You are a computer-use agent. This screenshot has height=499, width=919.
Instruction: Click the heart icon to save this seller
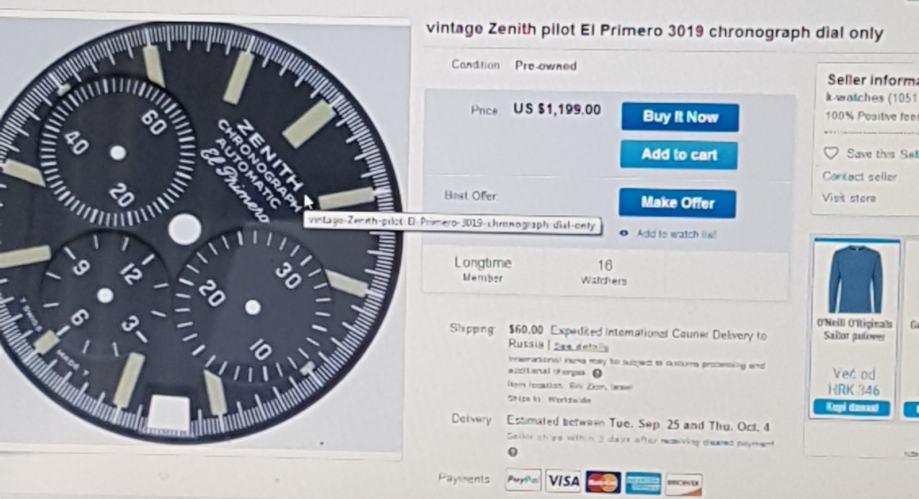click(830, 154)
